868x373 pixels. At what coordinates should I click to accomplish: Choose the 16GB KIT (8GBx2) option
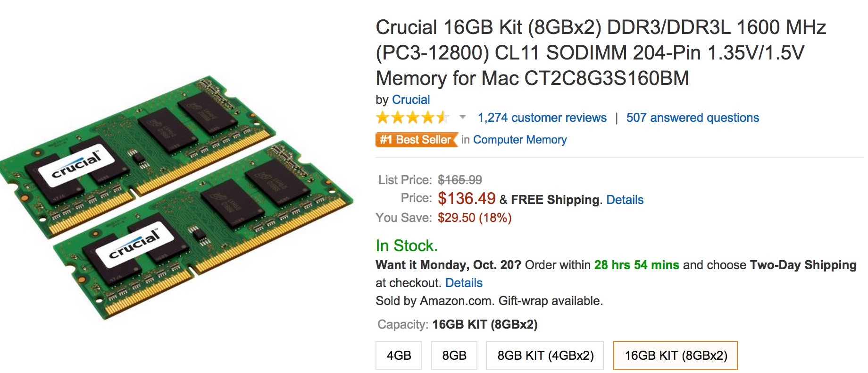coord(675,356)
